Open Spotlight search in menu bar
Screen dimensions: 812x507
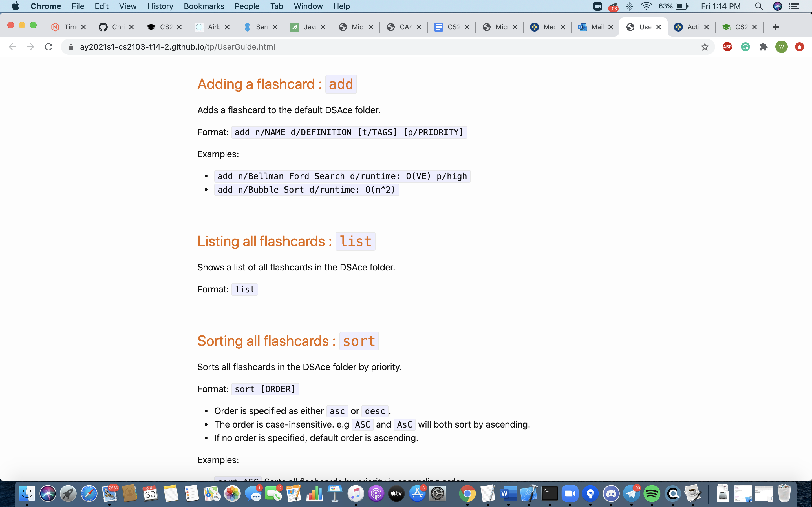759,6
